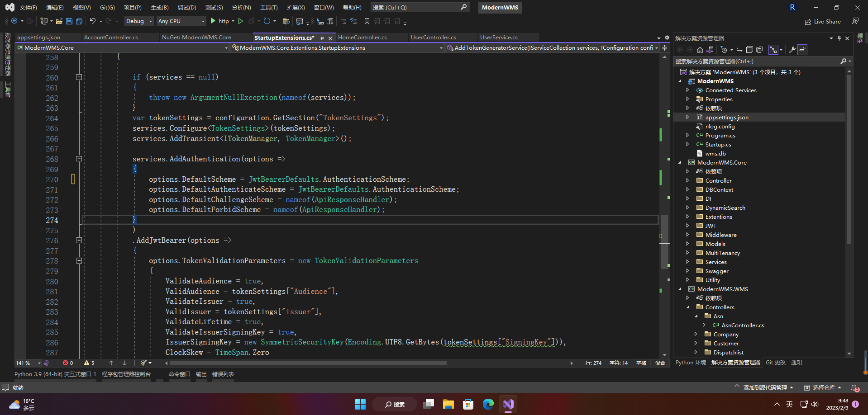The width and height of the screenshot is (868, 415).
Task: Click Show All Files icon in Solution Explorer
Action: (x=759, y=50)
